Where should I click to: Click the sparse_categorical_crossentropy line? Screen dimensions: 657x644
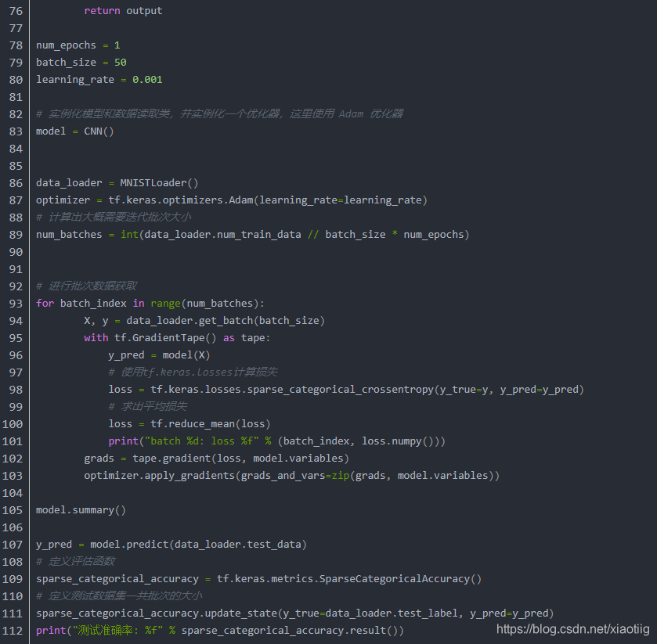[345, 390]
